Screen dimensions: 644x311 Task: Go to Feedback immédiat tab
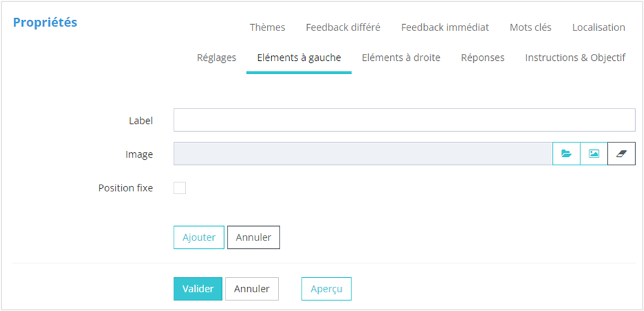[x=445, y=28]
